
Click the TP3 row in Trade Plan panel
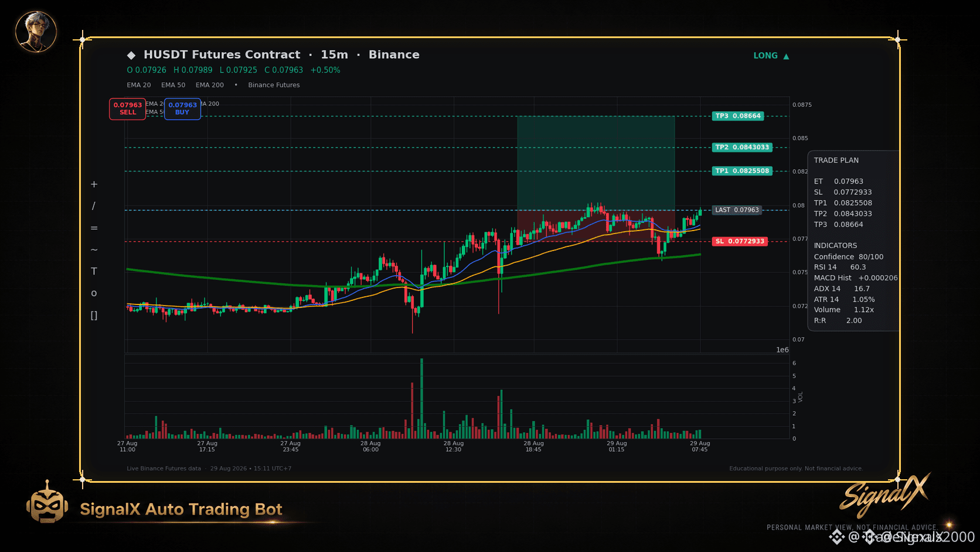tap(839, 224)
